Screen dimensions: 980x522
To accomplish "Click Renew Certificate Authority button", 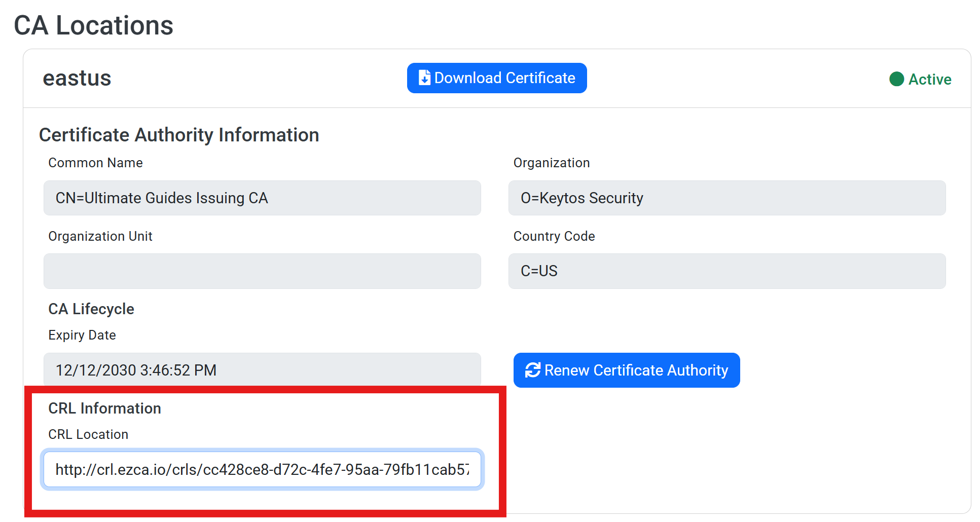I will (627, 370).
